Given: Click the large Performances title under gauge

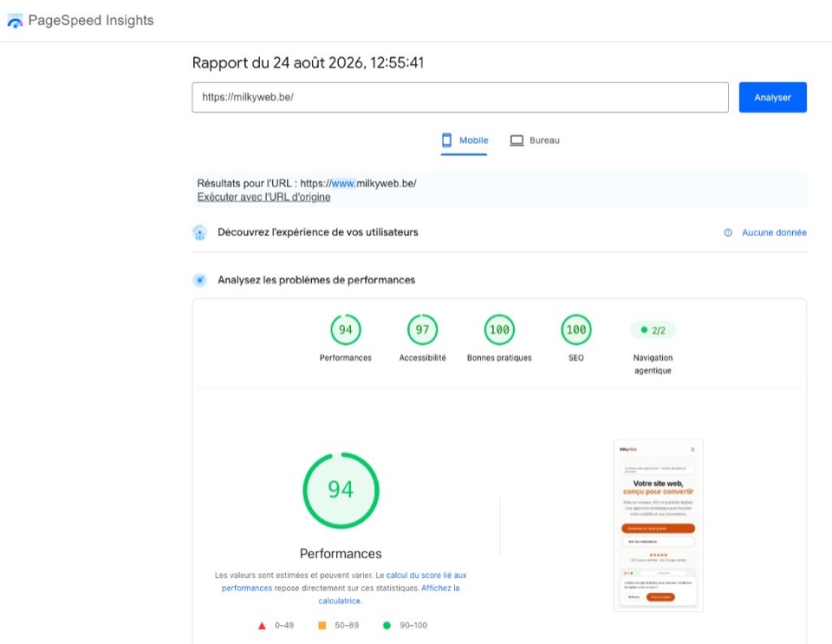Looking at the screenshot, I should (x=341, y=554).
